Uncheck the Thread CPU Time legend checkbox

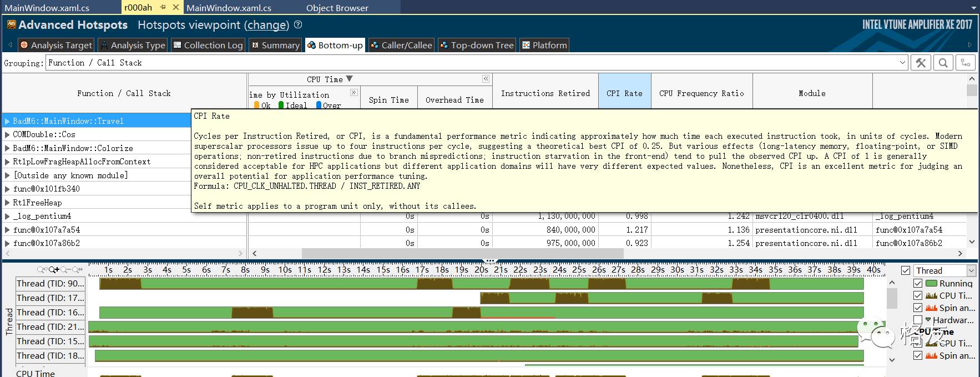click(x=918, y=295)
